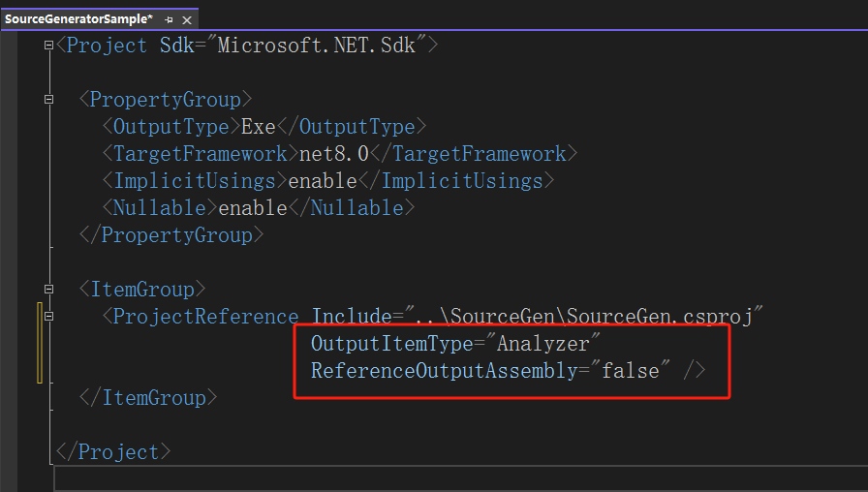868x492 pixels.
Task: Close the SourceGeneratorSample tab
Action: [x=187, y=19]
